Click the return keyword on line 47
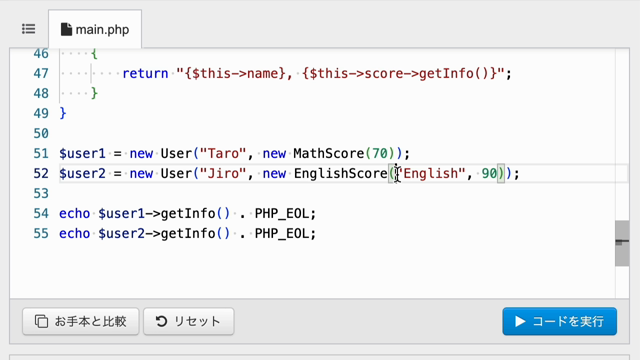 point(145,73)
